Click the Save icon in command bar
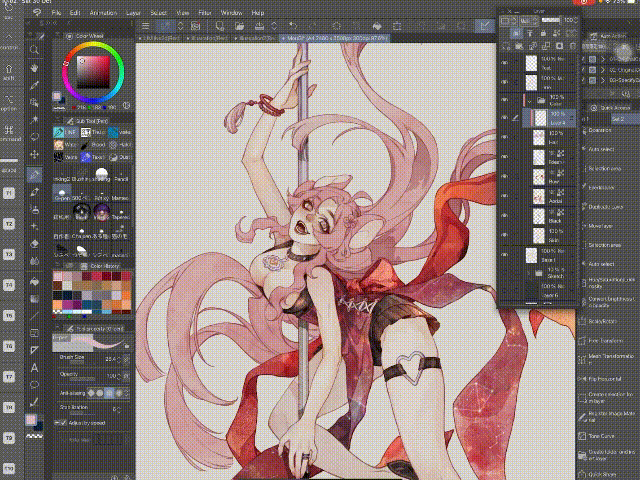This screenshot has height=480, width=640. coord(259,26)
